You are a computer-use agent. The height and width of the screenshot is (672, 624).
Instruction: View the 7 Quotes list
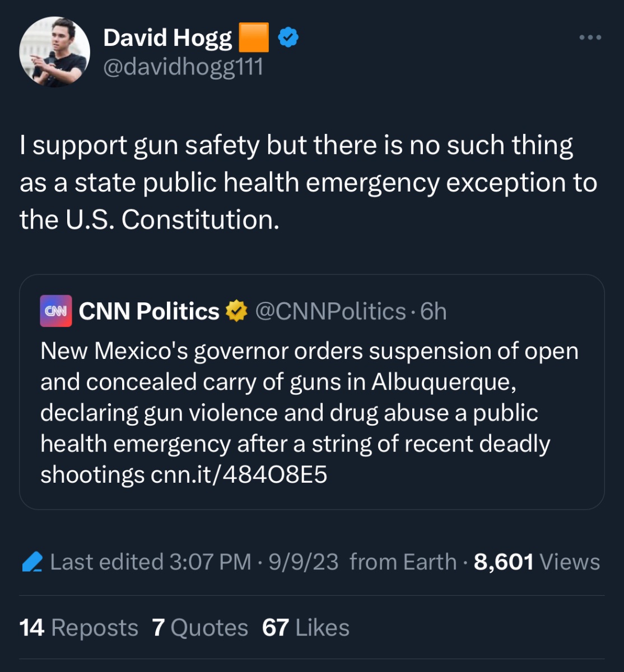200,628
